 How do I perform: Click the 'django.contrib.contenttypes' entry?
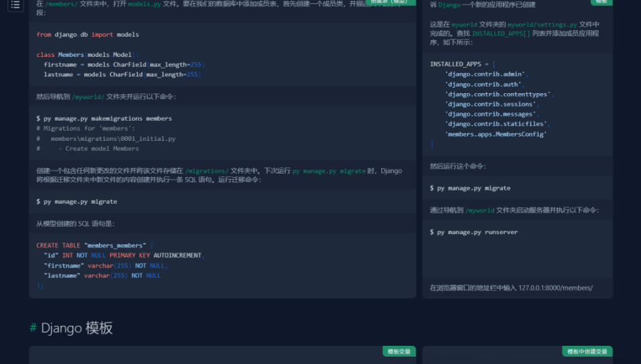(x=499, y=95)
